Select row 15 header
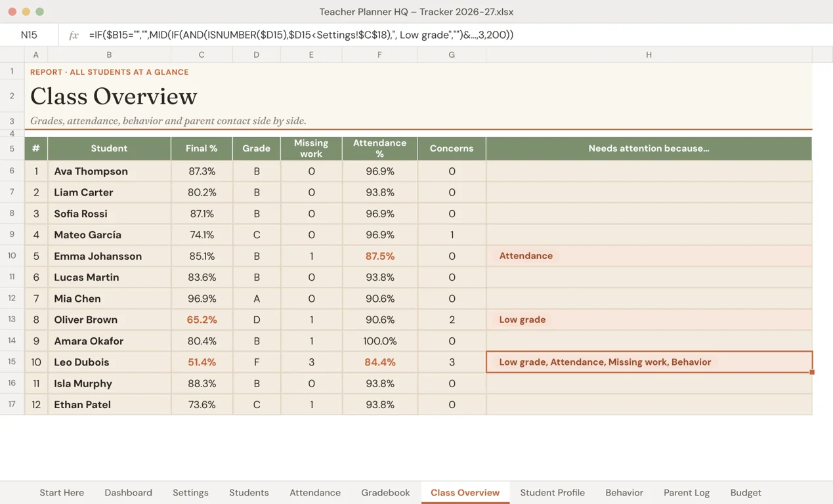 12,362
